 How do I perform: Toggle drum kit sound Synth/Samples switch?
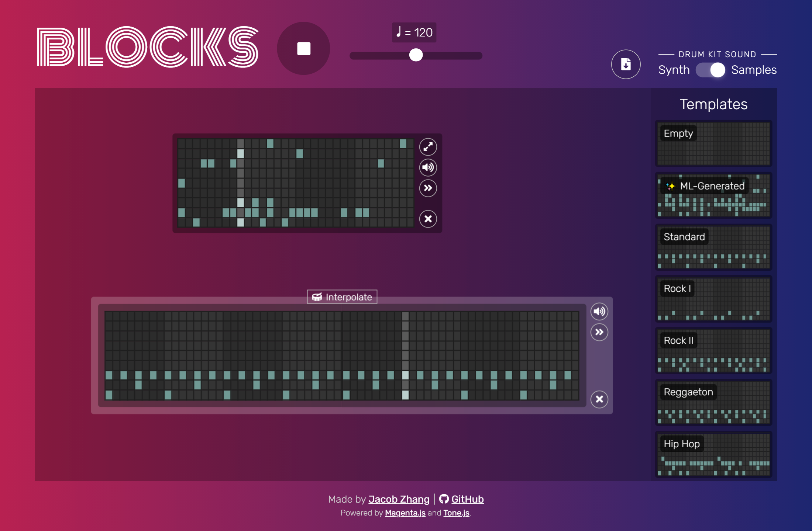(x=710, y=70)
